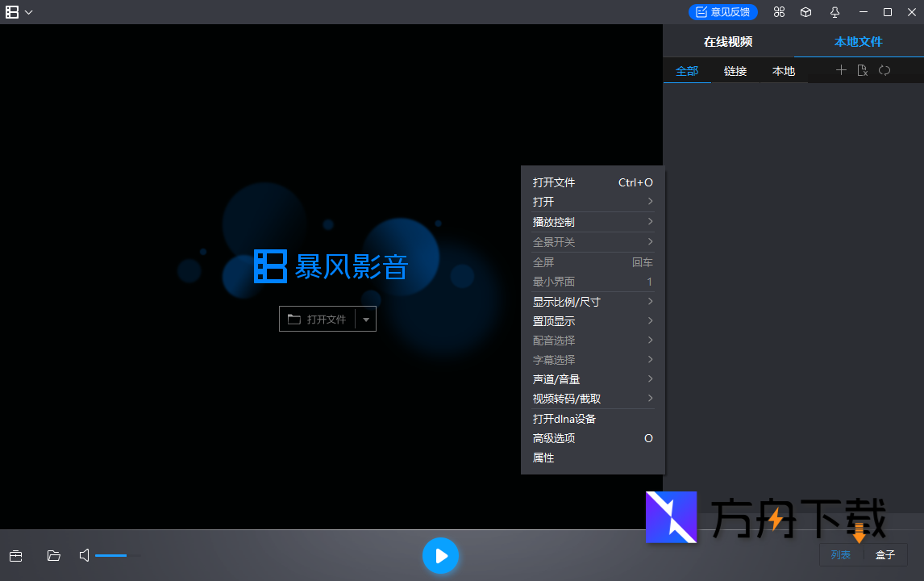924x581 pixels.
Task: Click the 意见反馈 feedback button
Action: (x=723, y=12)
